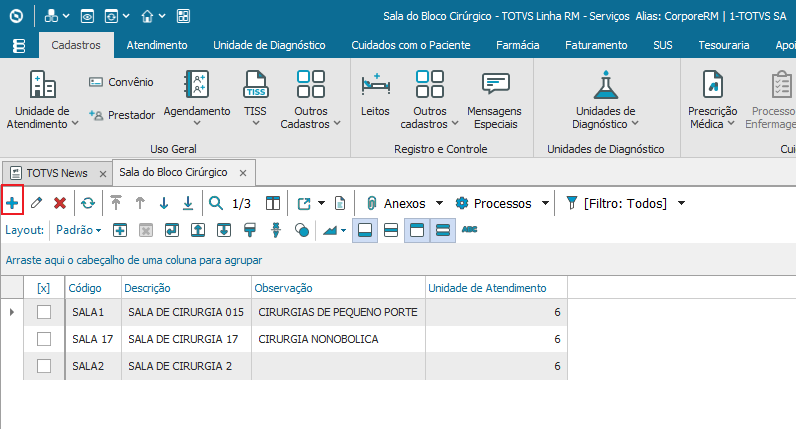Click the red delete X icon
This screenshot has height=429, width=796.
pyautogui.click(x=60, y=203)
